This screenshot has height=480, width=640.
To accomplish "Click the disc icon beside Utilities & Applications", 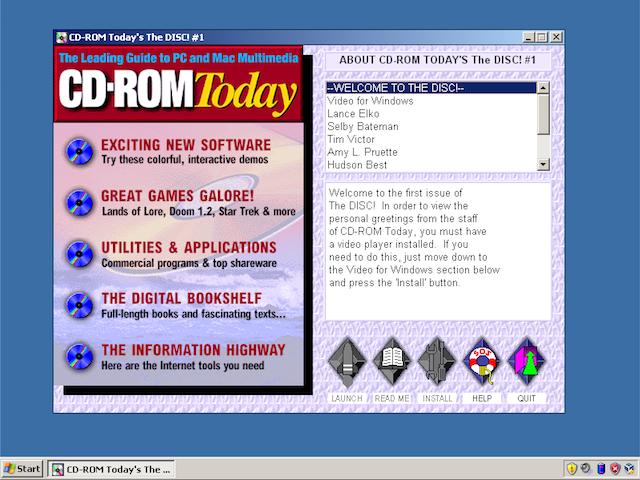I will (x=79, y=254).
